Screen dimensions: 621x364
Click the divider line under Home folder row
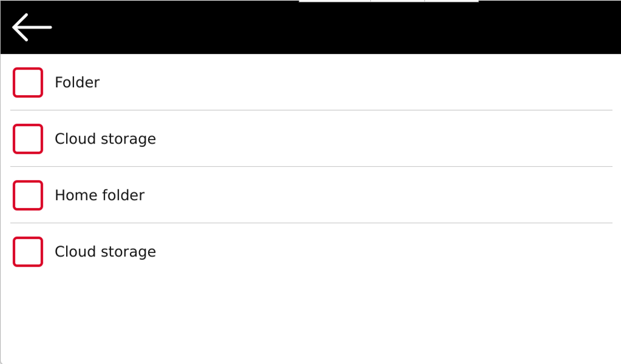point(311,223)
